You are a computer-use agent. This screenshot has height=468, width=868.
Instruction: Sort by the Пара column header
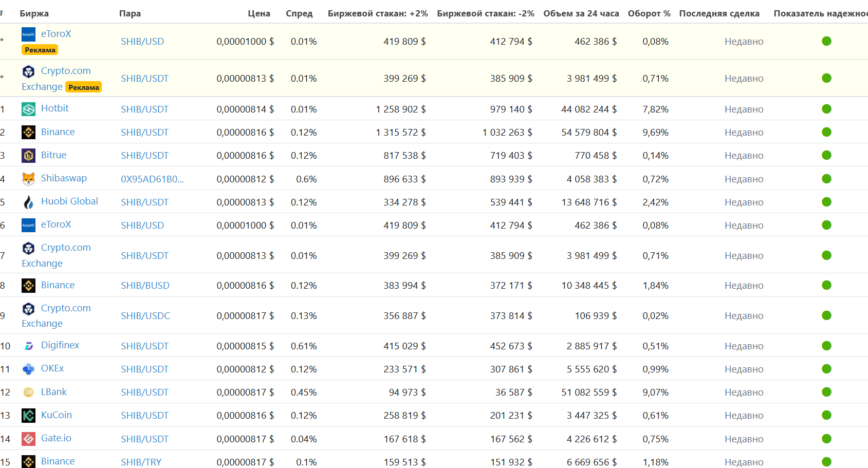coord(130,13)
